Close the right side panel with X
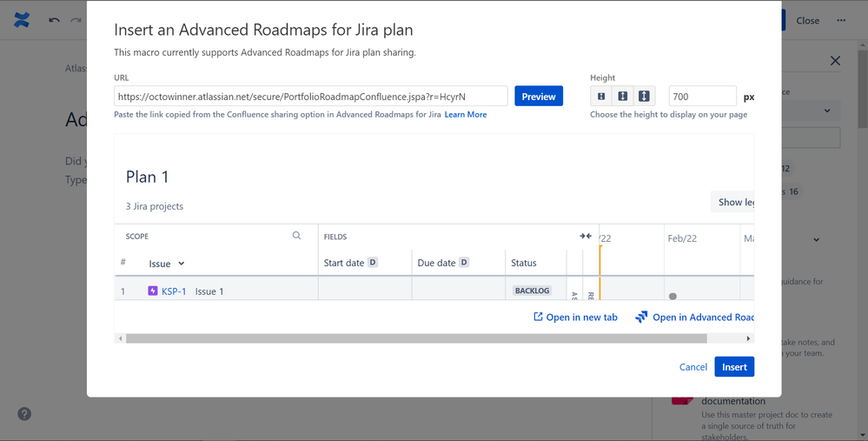This screenshot has height=441, width=868. 835,61
